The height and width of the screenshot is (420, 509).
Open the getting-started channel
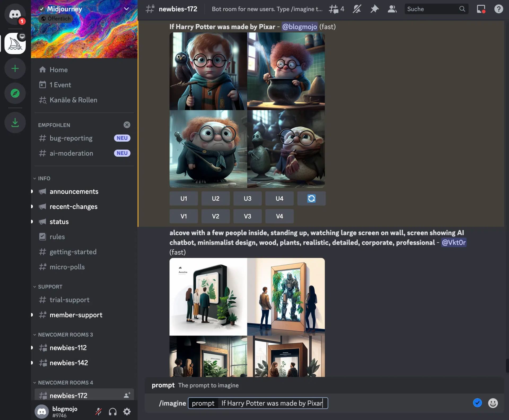73,252
